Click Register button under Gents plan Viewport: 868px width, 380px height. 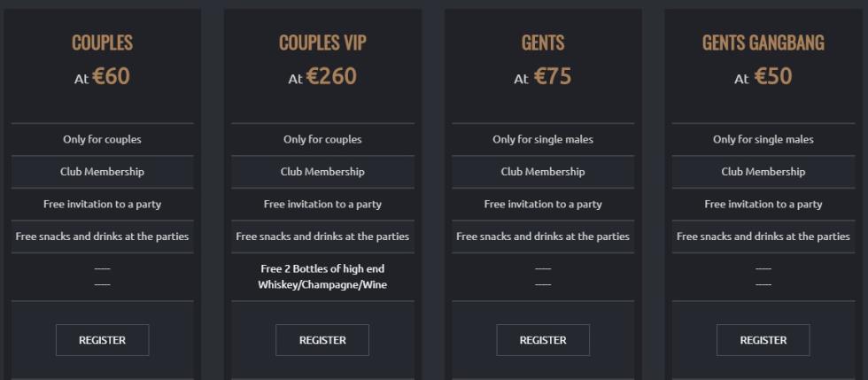543,340
